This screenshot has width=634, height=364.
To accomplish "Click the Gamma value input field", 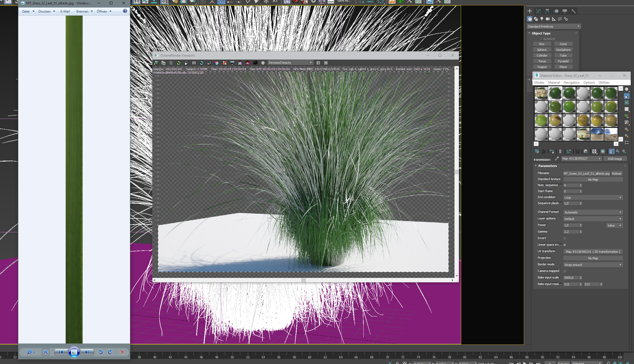I will tap(571, 232).
